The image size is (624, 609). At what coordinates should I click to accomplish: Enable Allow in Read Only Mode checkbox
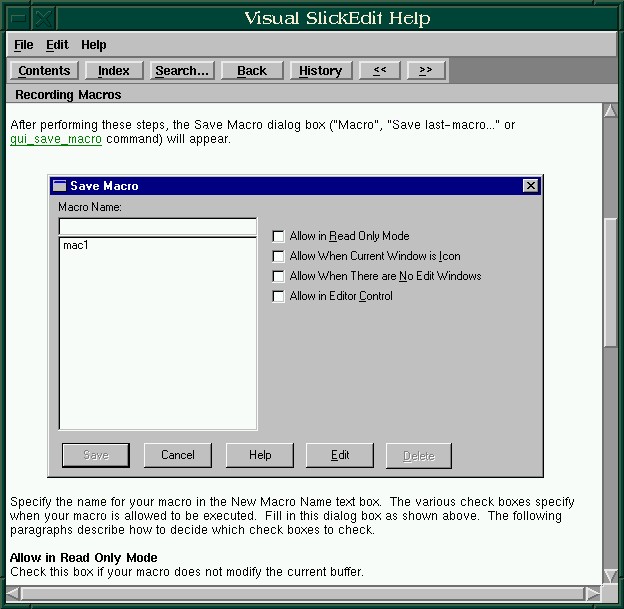click(x=279, y=237)
